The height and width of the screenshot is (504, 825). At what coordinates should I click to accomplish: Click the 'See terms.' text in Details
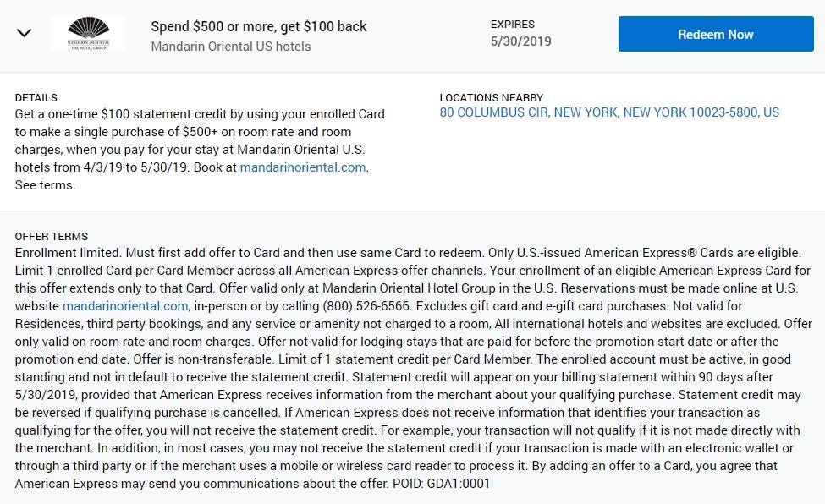coord(45,185)
